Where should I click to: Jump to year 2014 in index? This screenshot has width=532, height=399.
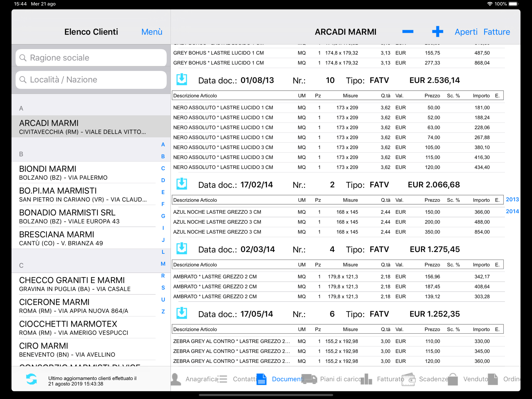pos(512,211)
